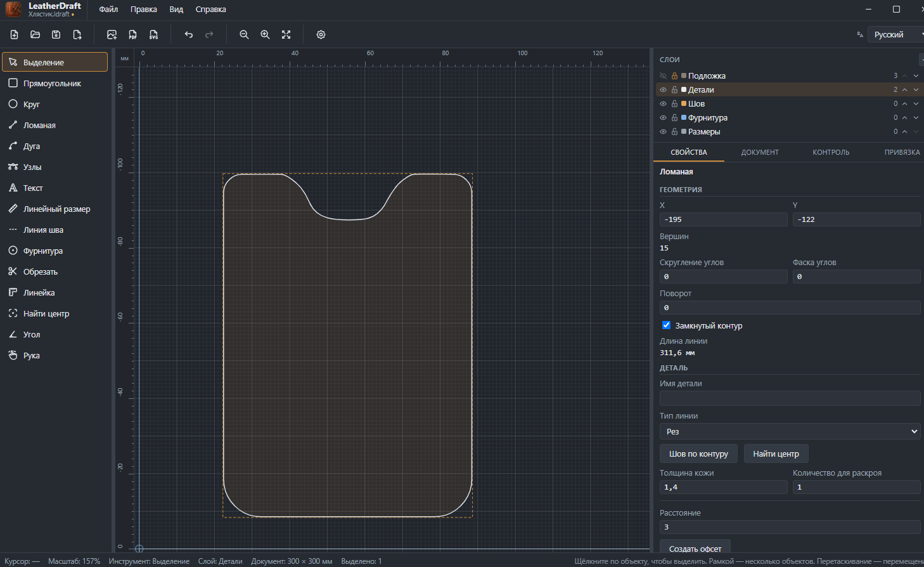Screen dimensions: 924x567
Task: Click the Детали layer white color swatch
Action: pyautogui.click(x=684, y=89)
